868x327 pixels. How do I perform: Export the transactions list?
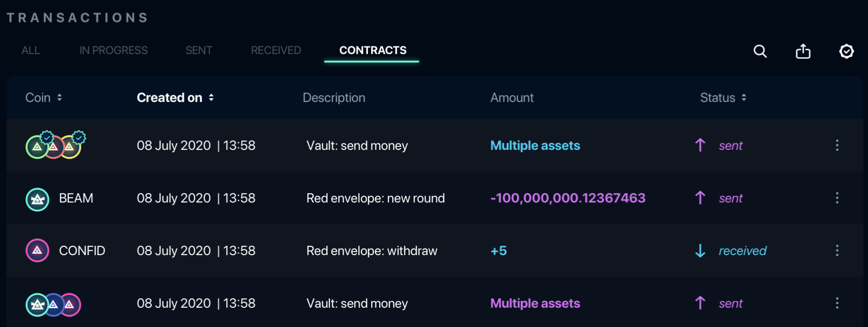[x=803, y=51]
